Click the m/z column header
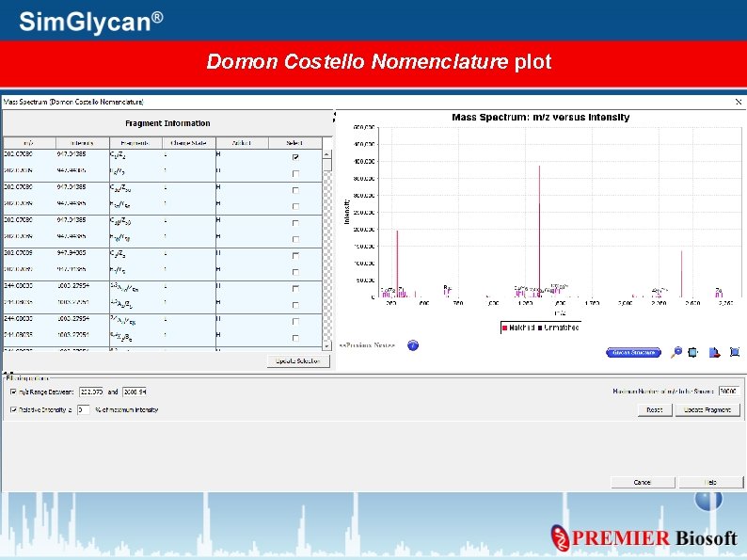 click(29, 143)
